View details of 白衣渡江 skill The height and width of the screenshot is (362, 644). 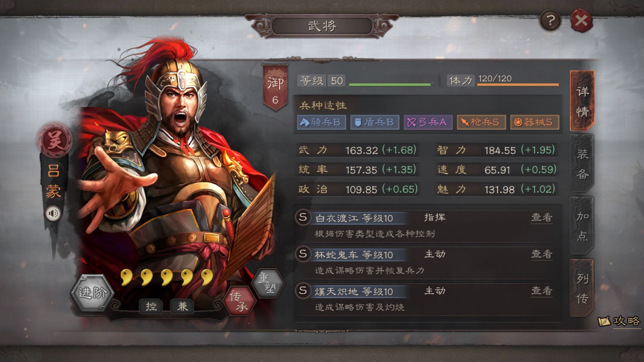click(x=542, y=218)
